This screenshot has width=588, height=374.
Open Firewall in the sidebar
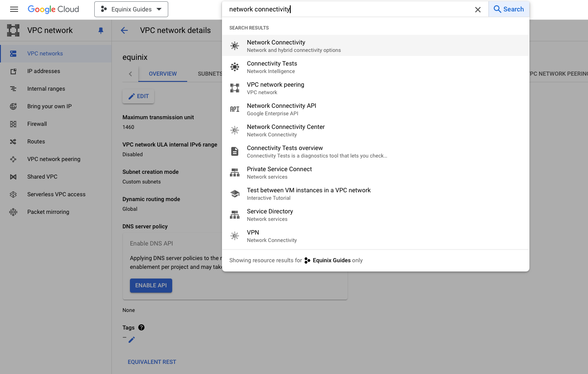coord(55,124)
